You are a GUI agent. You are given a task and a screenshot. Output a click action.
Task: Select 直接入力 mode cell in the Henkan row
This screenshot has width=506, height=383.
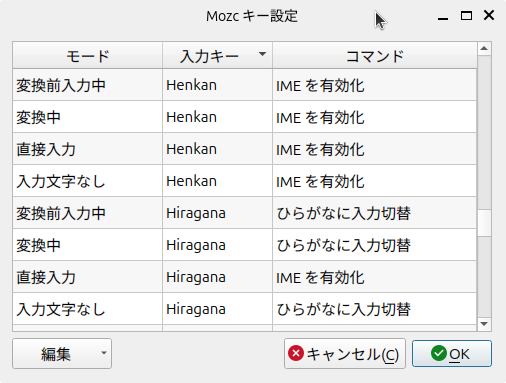[88, 149]
